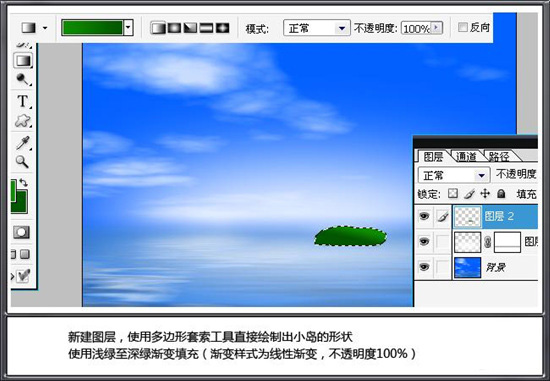Select the Type tool (T) in toolbox

(23, 101)
